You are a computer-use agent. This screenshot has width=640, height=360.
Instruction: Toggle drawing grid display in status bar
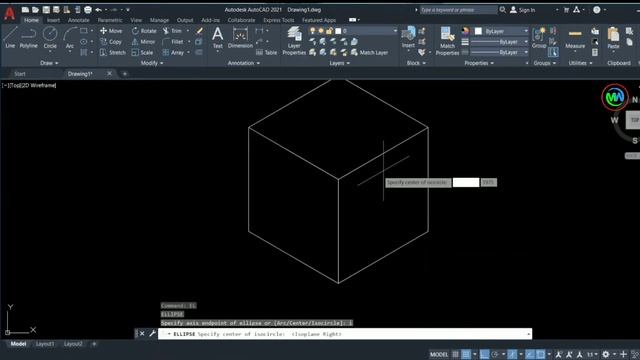[x=456, y=354]
